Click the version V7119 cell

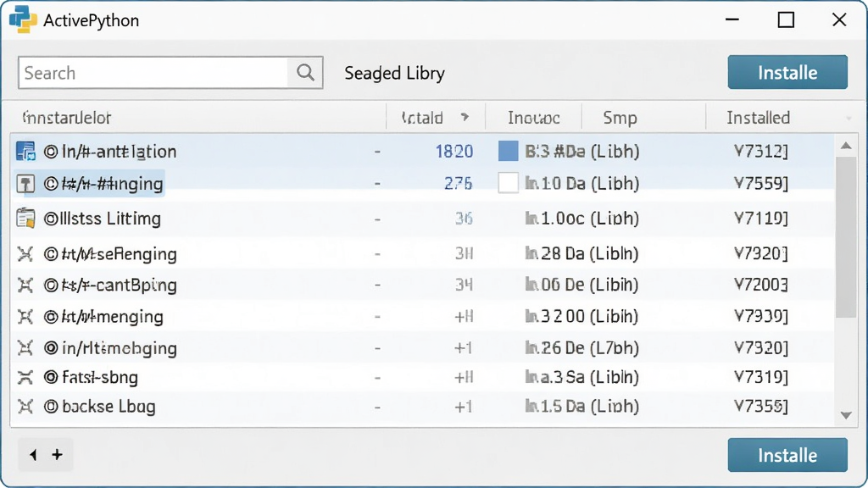click(x=760, y=219)
